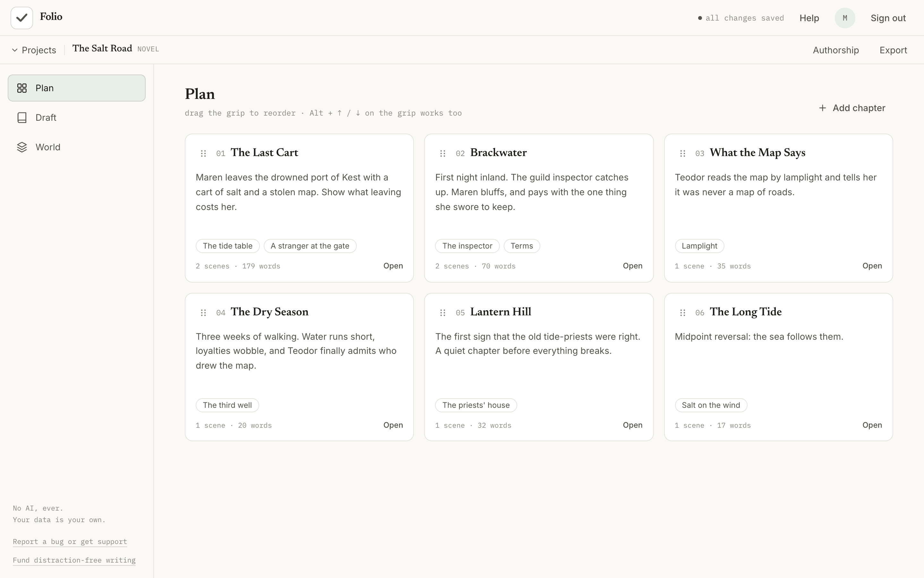Open the Authorship menu
Screen dimensions: 924x578
836,50
